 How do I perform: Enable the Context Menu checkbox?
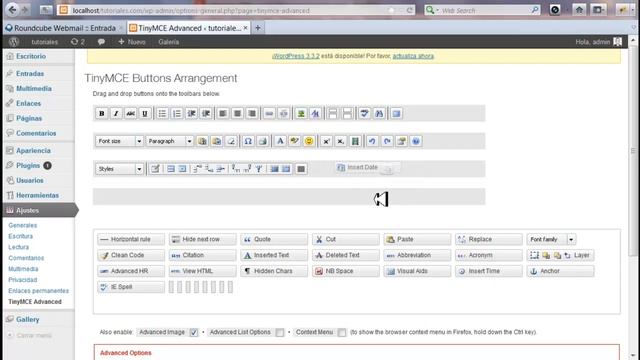(x=342, y=332)
